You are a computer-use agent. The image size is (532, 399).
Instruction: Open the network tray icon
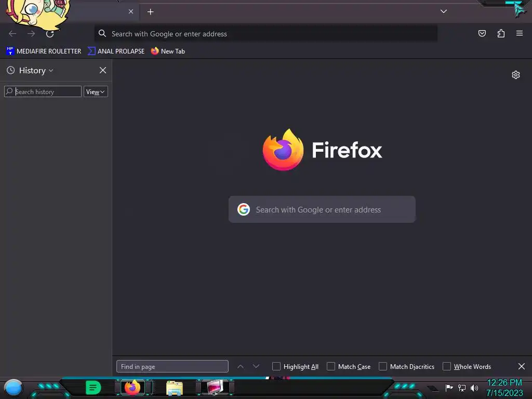tap(462, 388)
